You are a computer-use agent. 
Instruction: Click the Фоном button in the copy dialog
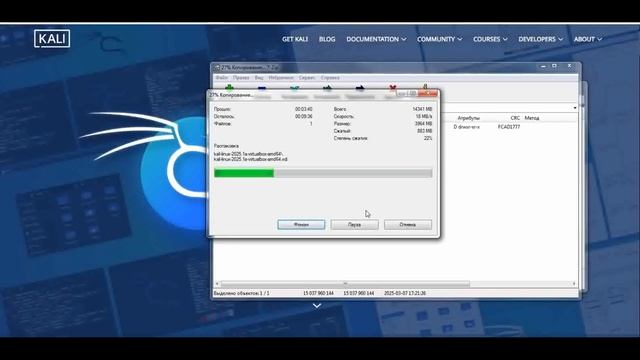301,224
